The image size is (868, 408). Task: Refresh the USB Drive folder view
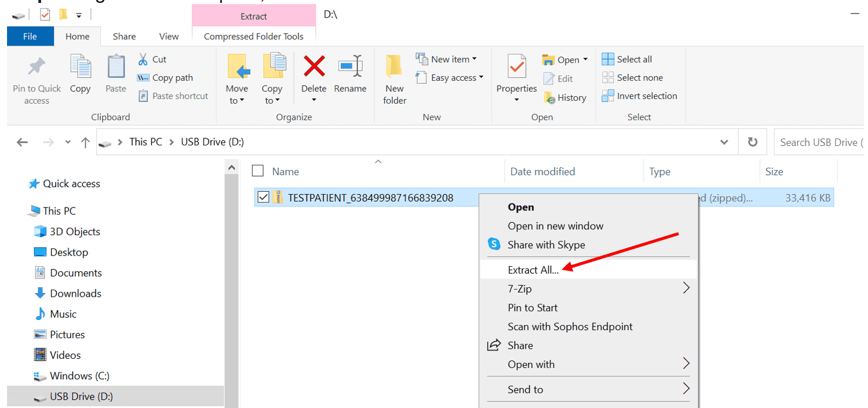click(x=752, y=142)
